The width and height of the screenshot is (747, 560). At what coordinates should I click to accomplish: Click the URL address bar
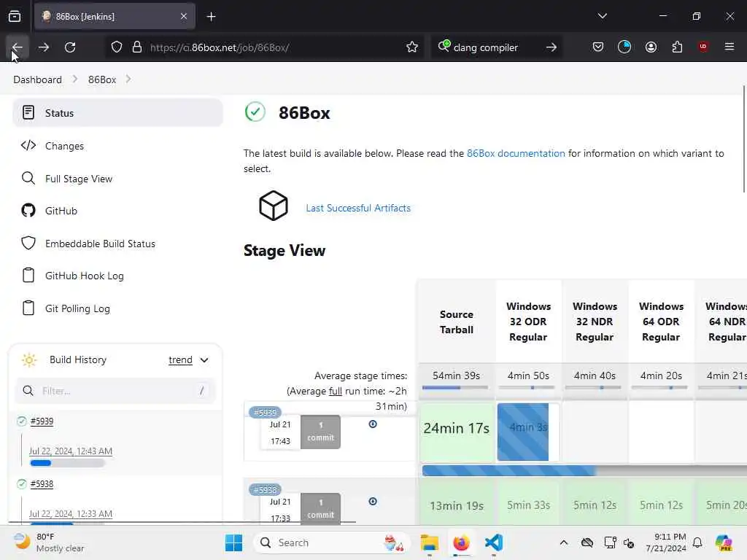(264, 47)
